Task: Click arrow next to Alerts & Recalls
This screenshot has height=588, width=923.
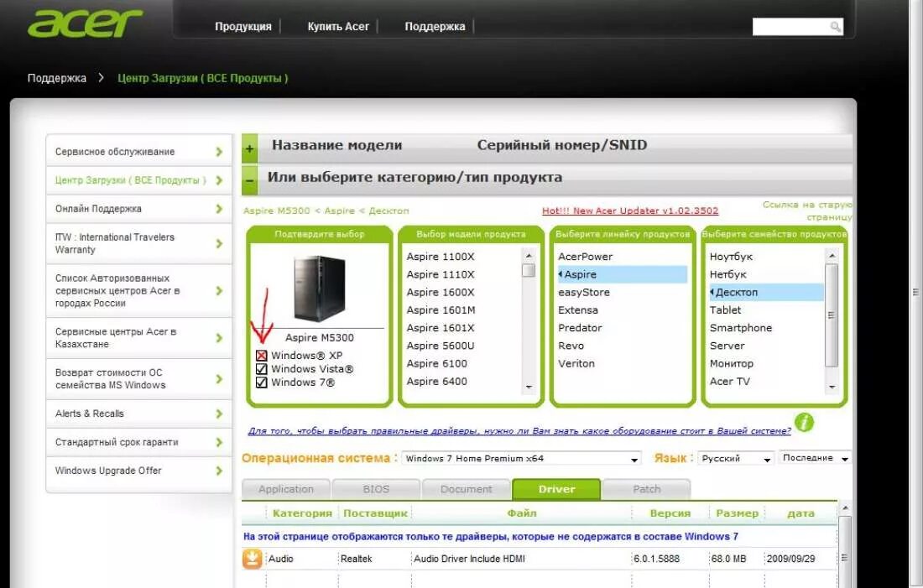Action: point(219,414)
